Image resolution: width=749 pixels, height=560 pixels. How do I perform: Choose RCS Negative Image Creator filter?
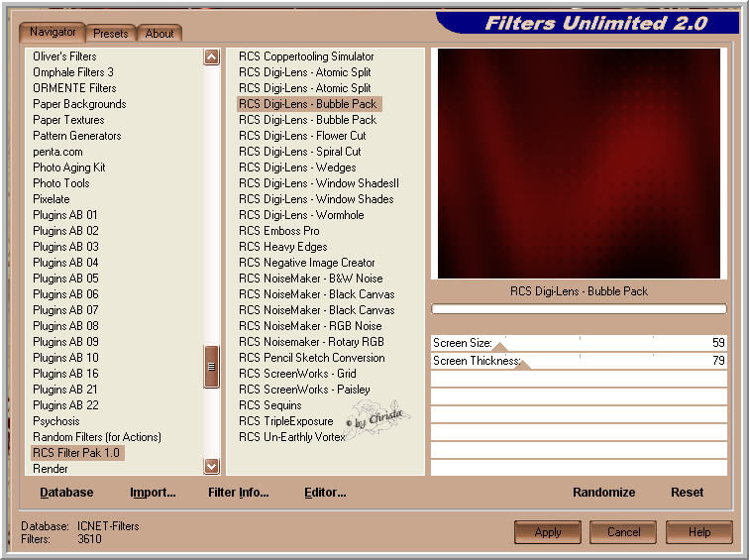307,263
